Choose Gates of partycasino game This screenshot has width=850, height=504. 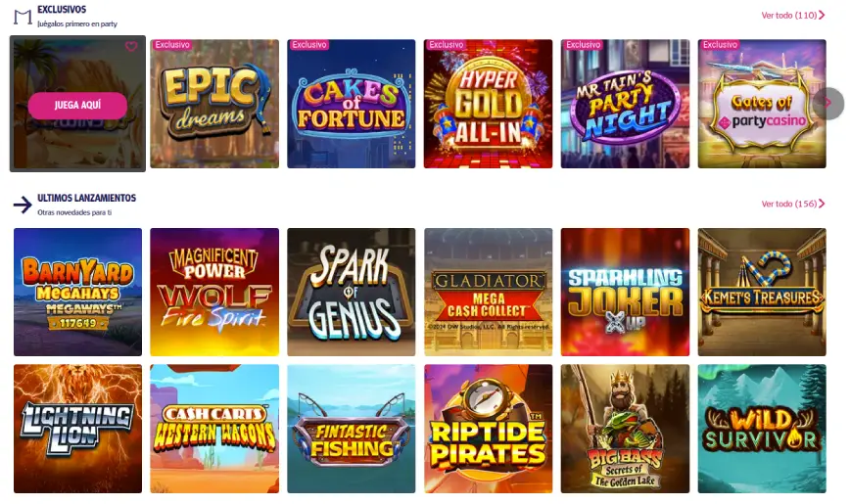click(x=762, y=104)
